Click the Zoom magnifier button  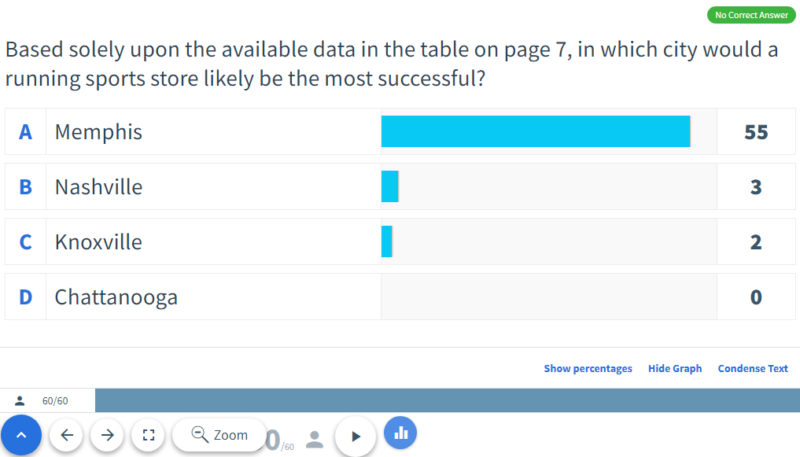220,435
